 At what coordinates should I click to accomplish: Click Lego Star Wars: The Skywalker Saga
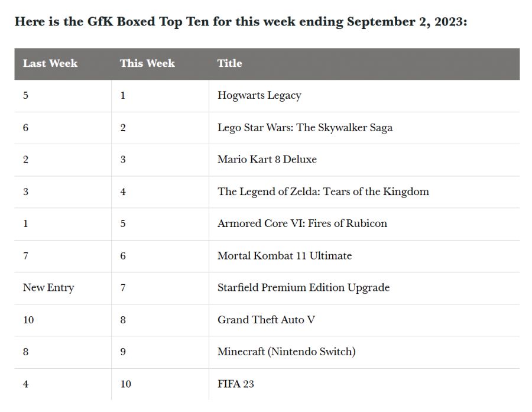click(x=304, y=128)
